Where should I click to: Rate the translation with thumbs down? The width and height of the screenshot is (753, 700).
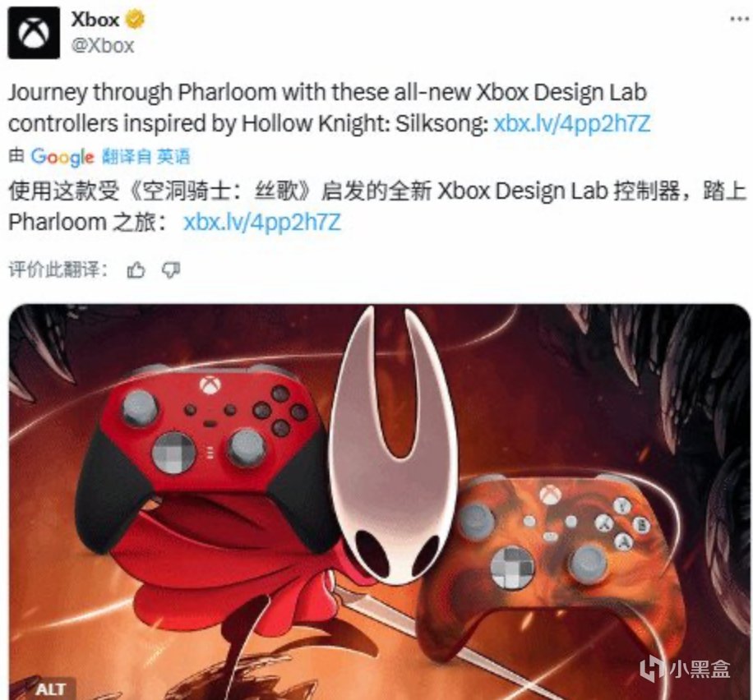click(x=171, y=270)
